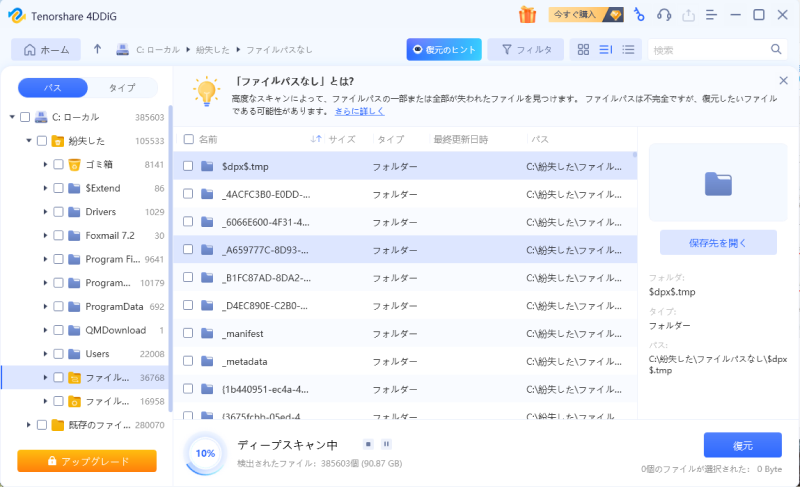The width and height of the screenshot is (800, 487).
Task: Click the $dpx$.tmp folder icon
Action: [207, 166]
